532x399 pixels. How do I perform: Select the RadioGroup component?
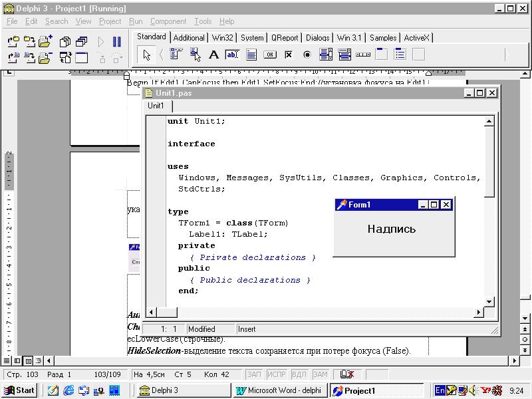(x=400, y=55)
